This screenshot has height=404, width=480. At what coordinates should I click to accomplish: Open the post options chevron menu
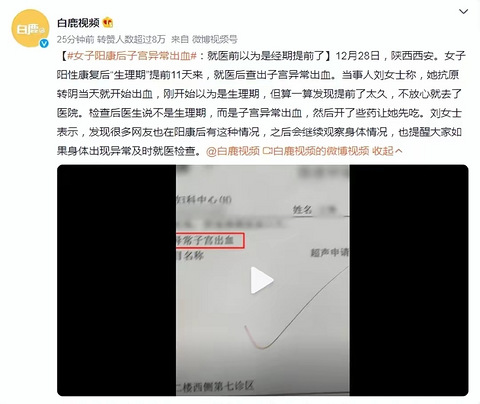click(x=463, y=12)
